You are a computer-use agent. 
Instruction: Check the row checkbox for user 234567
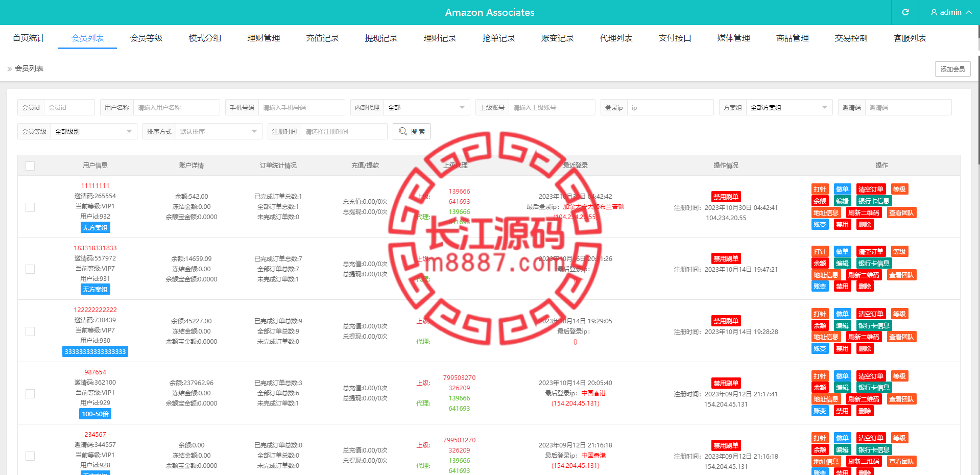(30, 456)
